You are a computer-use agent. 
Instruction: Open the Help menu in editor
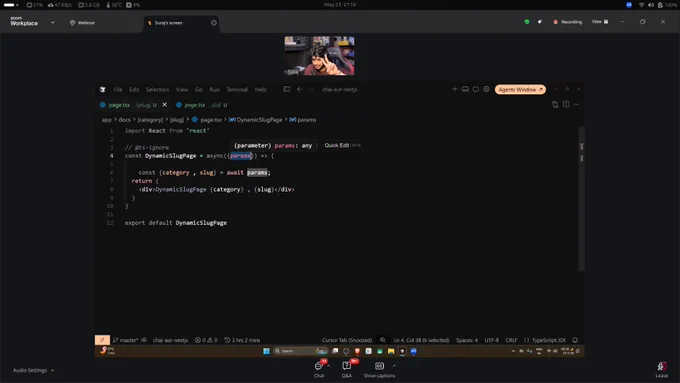click(261, 89)
